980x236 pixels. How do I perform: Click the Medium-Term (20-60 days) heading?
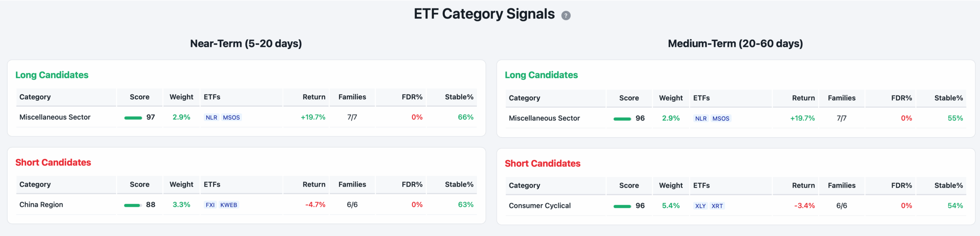[735, 44]
